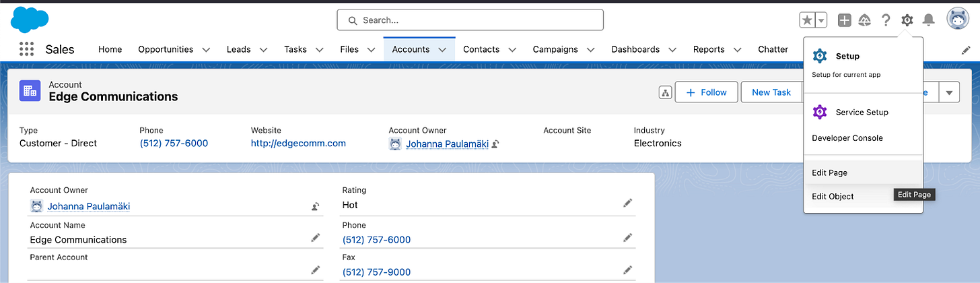Open the Notifications bell
The image size is (980, 283).
click(928, 20)
